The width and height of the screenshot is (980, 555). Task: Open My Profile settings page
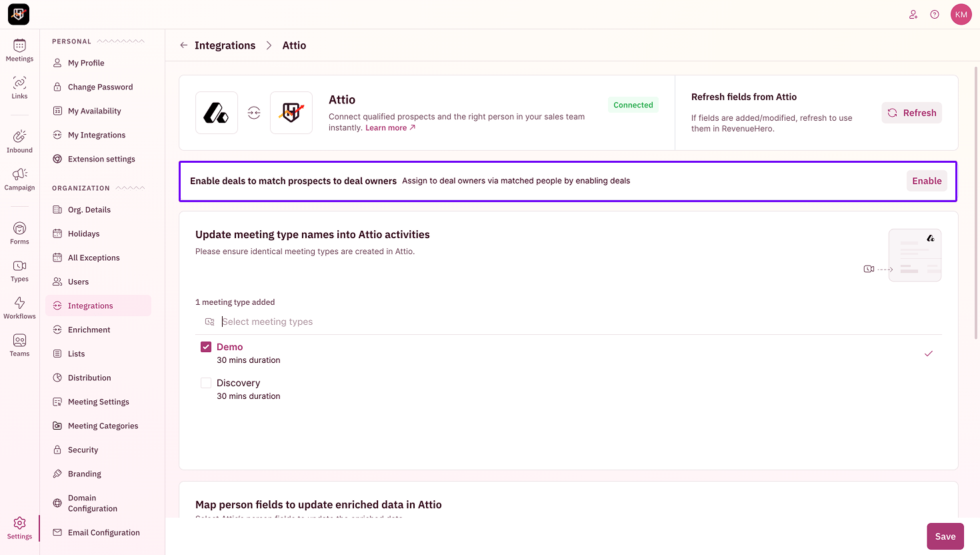point(99,63)
